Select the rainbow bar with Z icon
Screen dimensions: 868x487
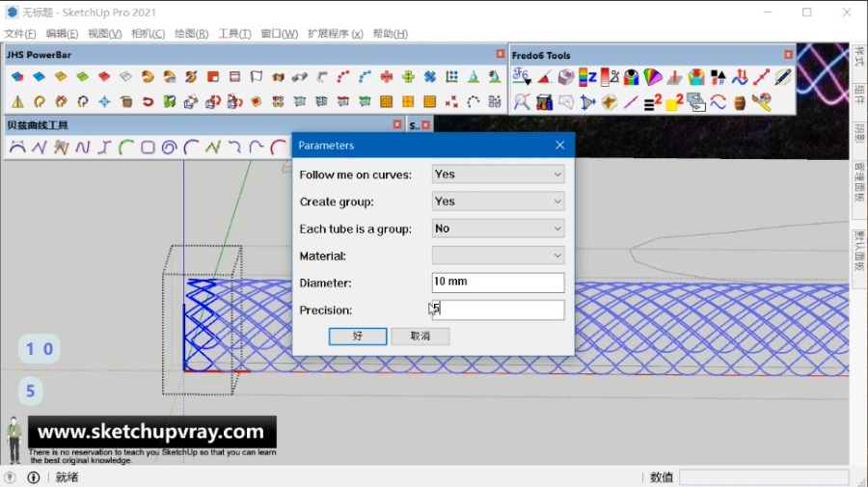coord(587,77)
